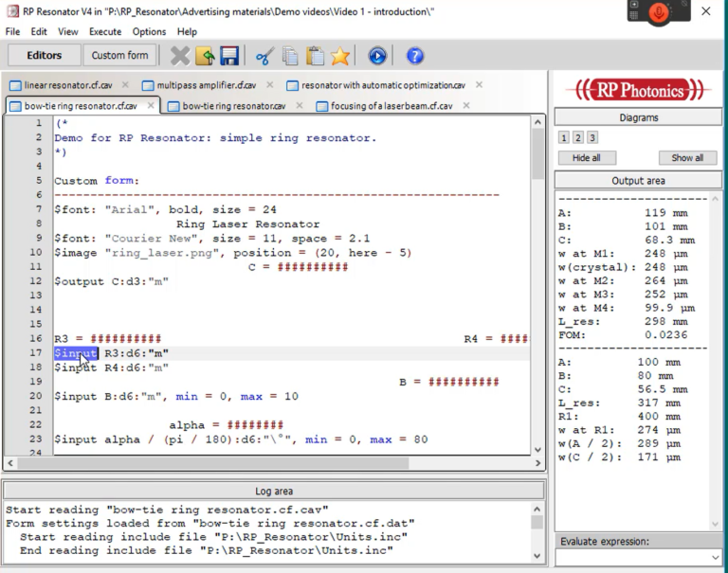This screenshot has height=573, width=728.
Task: Close the linear resonator.cf.cav tab
Action: pos(125,85)
